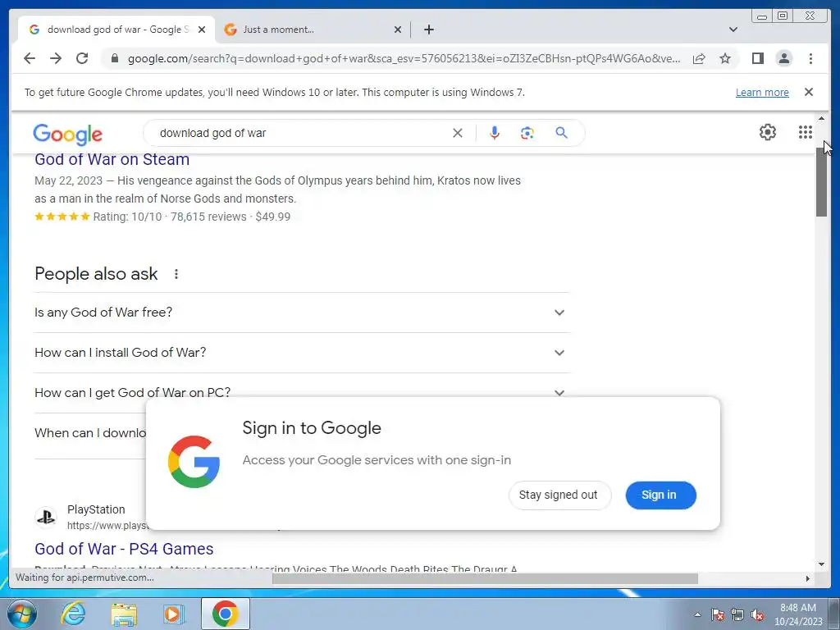
Task: Share this page from the address bar
Action: click(x=699, y=58)
